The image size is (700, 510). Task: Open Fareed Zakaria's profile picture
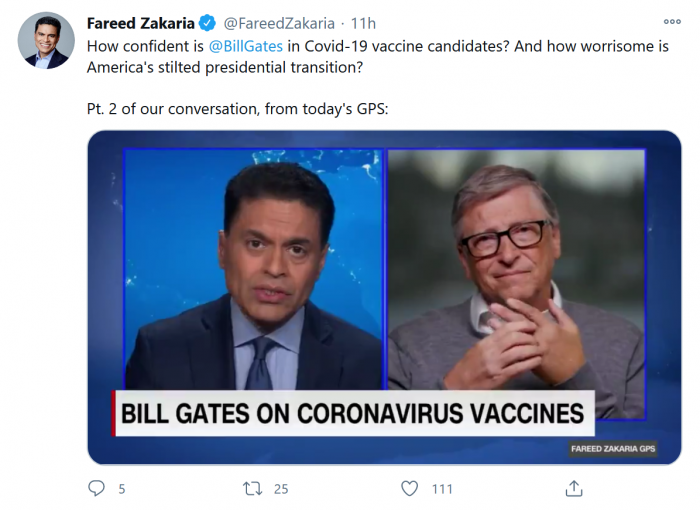pos(46,41)
